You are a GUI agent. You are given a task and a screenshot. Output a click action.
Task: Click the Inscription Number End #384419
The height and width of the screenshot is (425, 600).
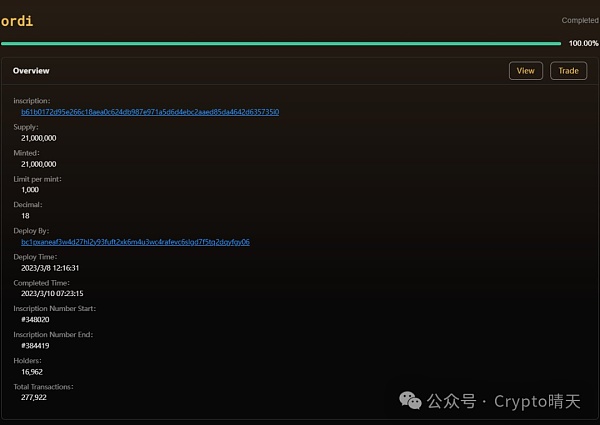point(35,345)
